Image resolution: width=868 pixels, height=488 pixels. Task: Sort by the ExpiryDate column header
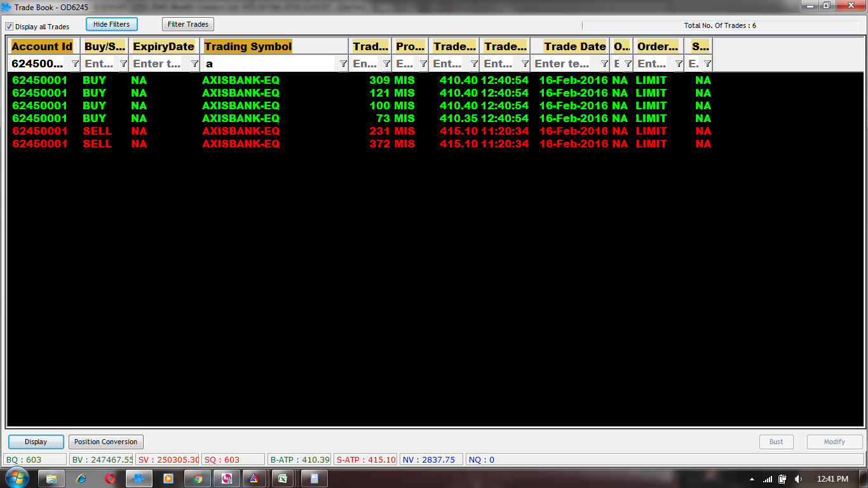[163, 46]
